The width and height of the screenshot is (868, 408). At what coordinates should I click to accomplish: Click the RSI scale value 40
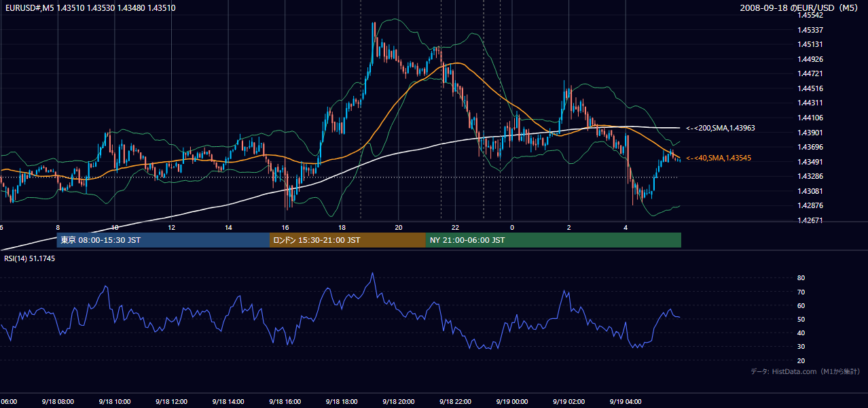(x=801, y=333)
